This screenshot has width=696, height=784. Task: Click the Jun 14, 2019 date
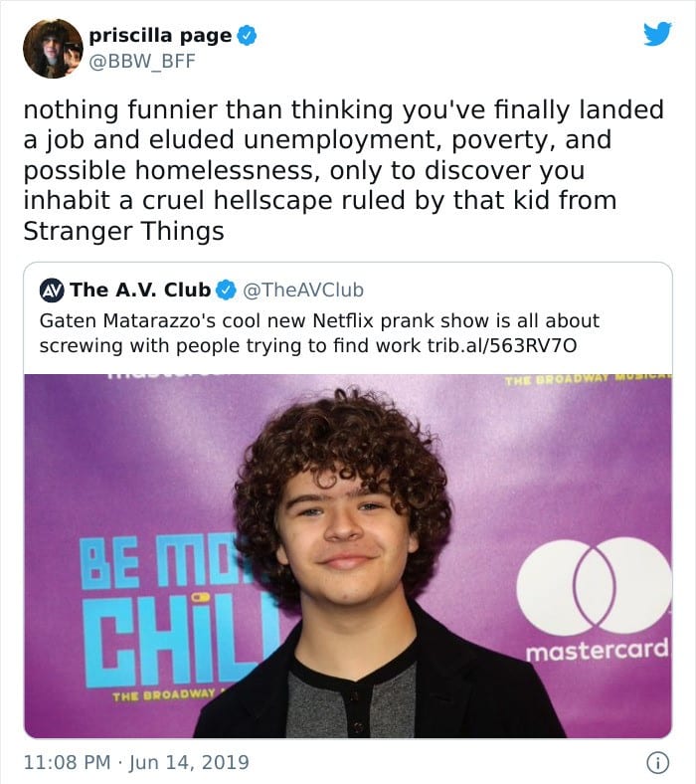(x=189, y=762)
